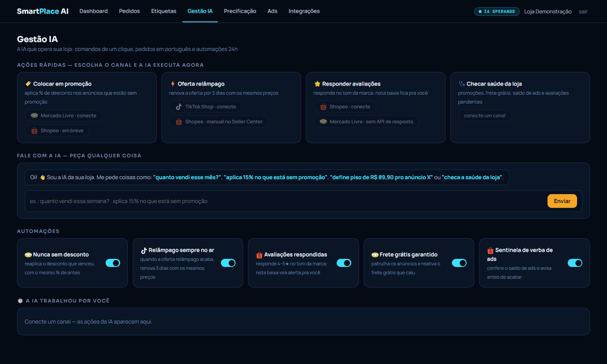Screen dimensions: 607x364
Task: Click the lightning icon beside Oferta relâmpago
Action: click(x=172, y=84)
